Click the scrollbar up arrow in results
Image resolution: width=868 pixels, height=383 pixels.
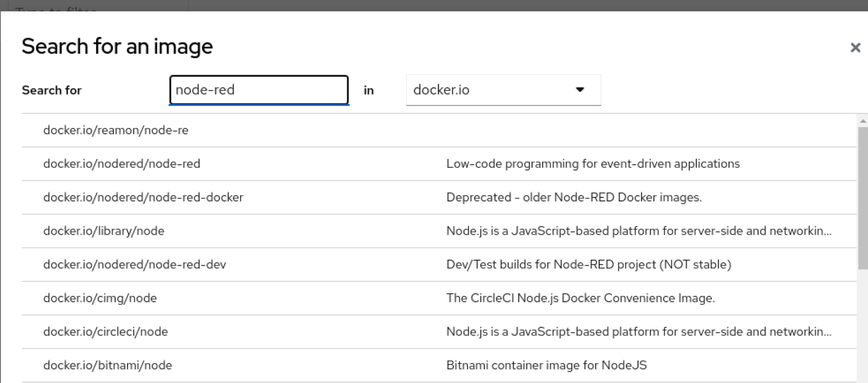coord(862,121)
